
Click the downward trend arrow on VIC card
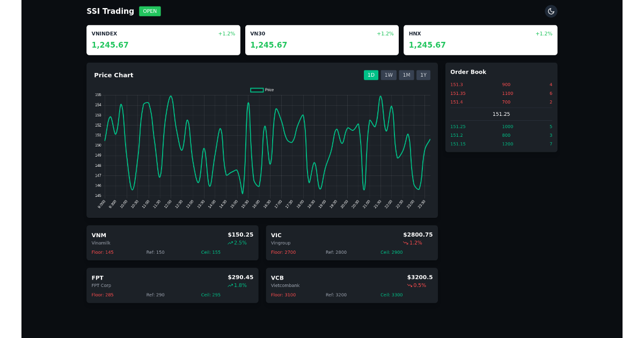(x=407, y=243)
